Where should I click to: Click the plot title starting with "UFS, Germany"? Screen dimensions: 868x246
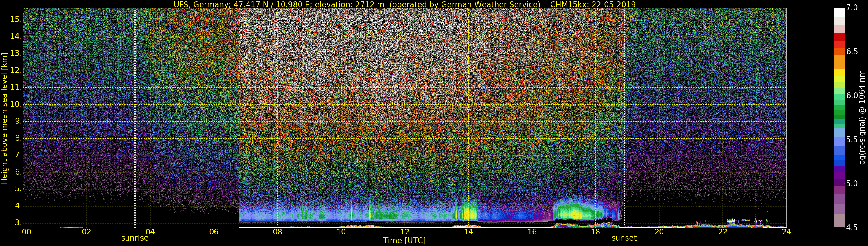coord(404,4)
